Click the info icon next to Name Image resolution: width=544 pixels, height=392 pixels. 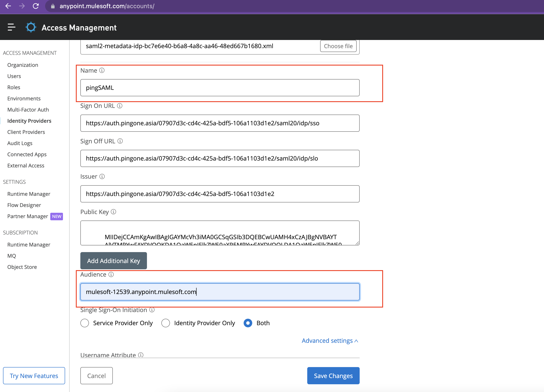click(x=102, y=70)
